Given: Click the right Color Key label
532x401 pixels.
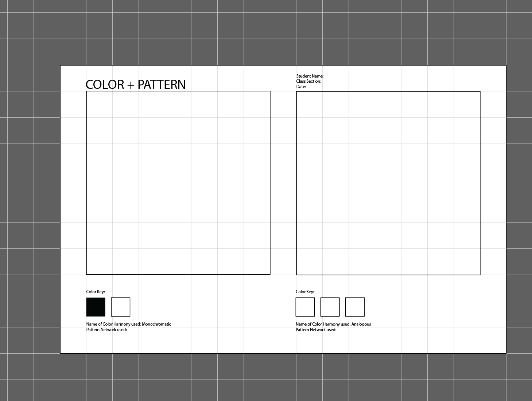Looking at the screenshot, I should pos(305,291).
